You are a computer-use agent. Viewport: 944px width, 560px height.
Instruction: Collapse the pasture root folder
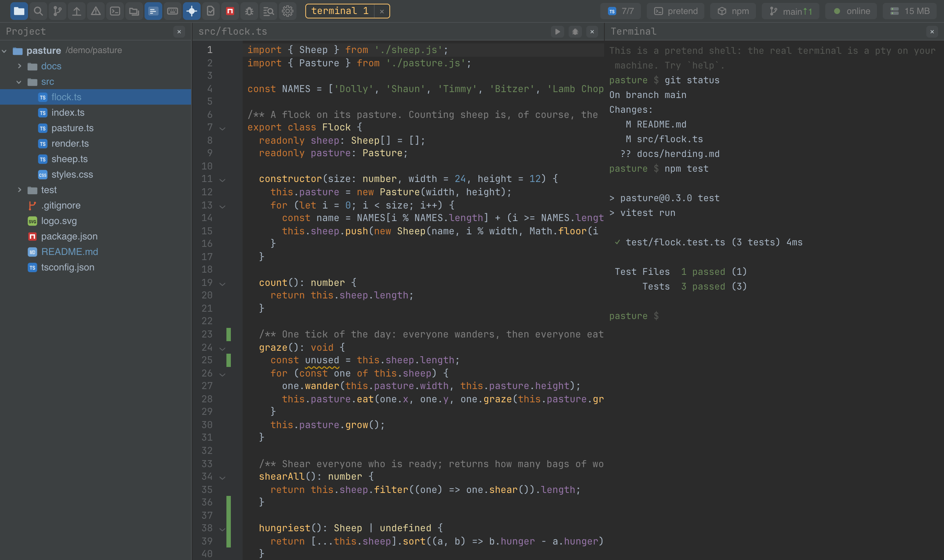(x=4, y=51)
